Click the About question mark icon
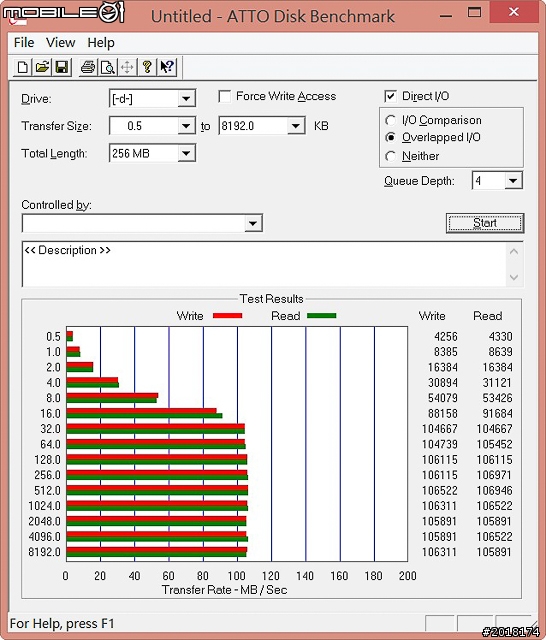This screenshot has width=546, height=640. click(x=147, y=67)
